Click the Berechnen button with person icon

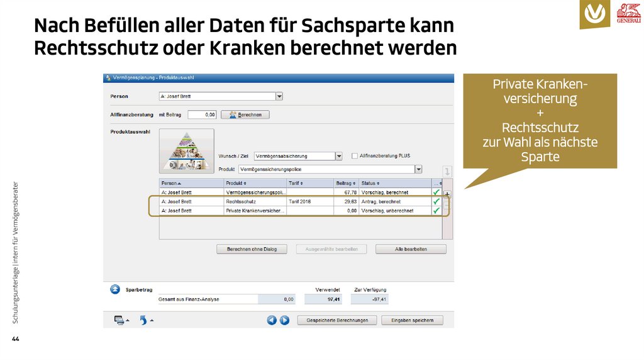click(245, 114)
